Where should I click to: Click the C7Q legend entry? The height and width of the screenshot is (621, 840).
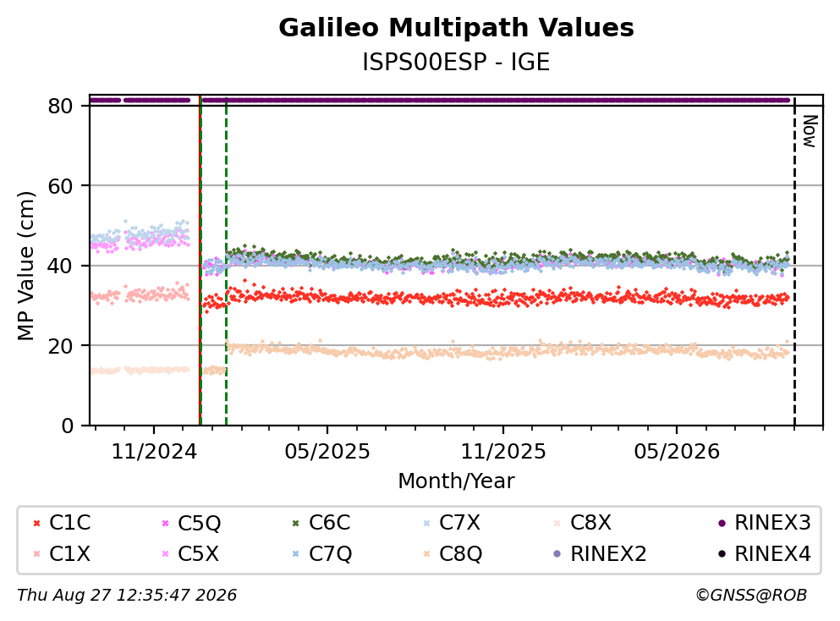click(x=321, y=553)
